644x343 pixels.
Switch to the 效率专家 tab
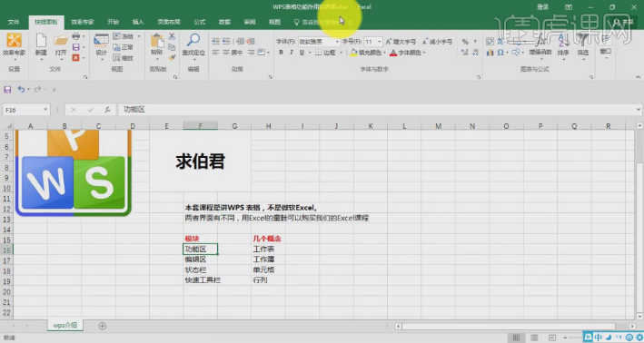(x=83, y=22)
